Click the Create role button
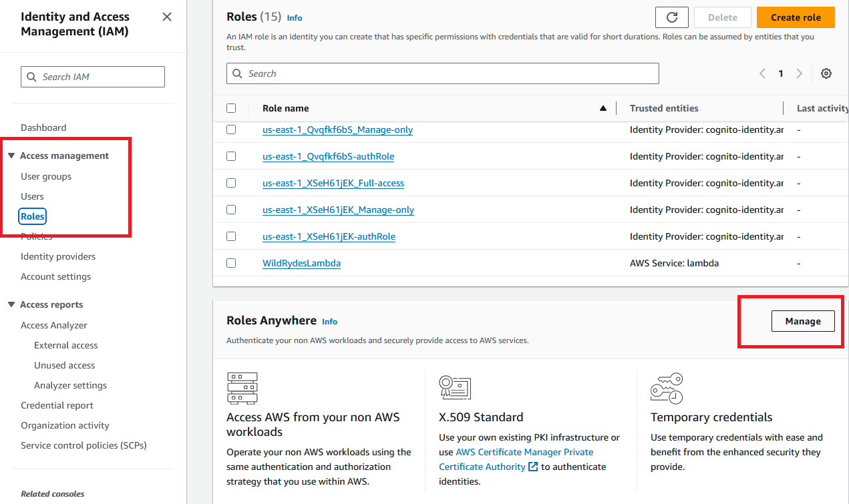Viewport: 849px width, 504px height. click(796, 17)
